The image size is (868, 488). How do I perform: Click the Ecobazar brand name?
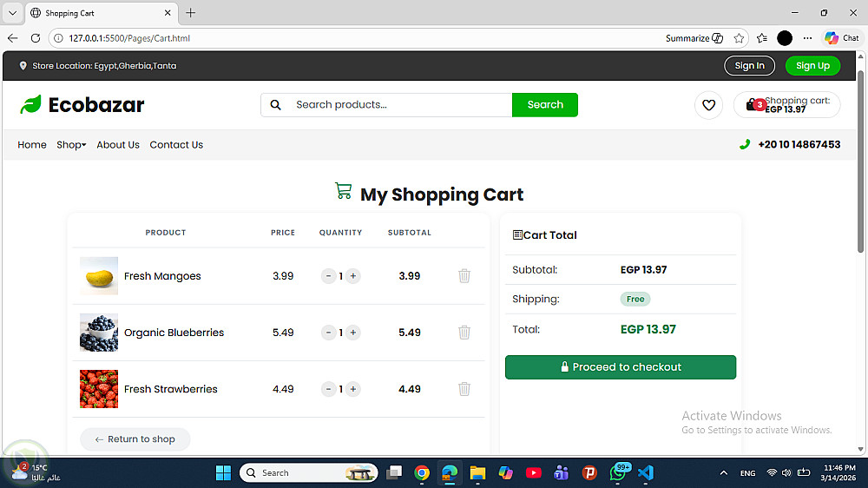(x=96, y=105)
